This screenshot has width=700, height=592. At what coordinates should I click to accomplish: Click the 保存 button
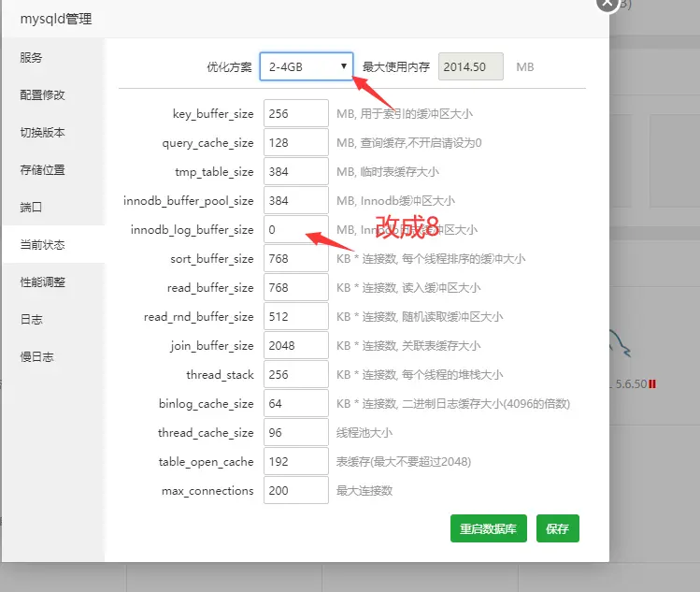557,528
